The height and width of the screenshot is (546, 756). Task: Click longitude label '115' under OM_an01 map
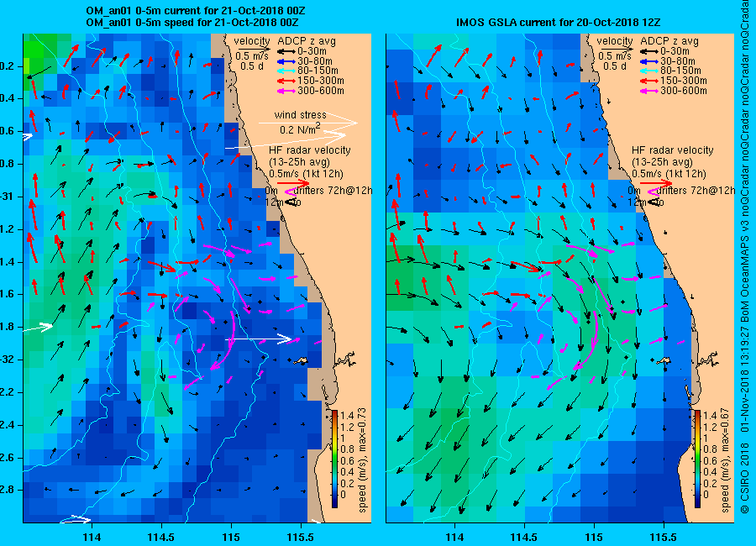coord(231,538)
